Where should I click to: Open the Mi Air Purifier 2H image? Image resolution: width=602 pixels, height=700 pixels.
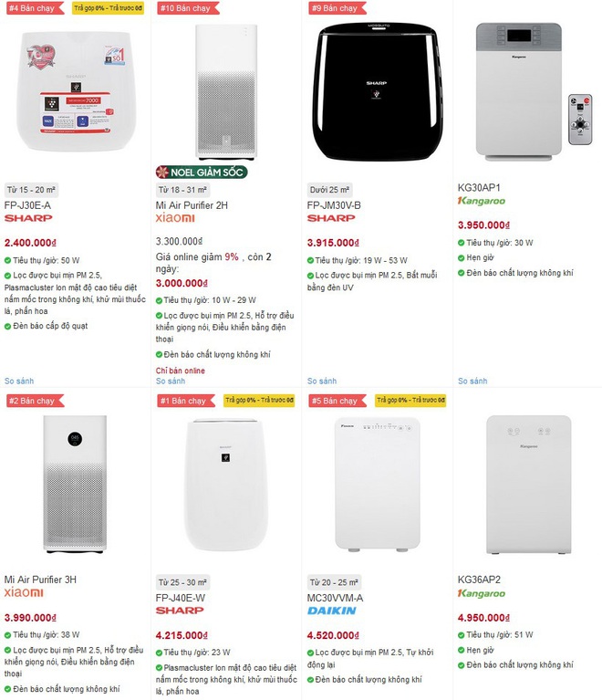[227, 92]
